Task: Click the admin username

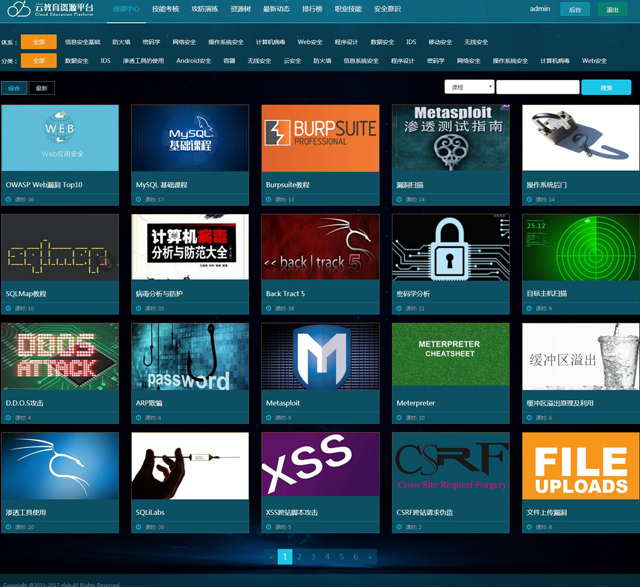Action: pyautogui.click(x=540, y=9)
